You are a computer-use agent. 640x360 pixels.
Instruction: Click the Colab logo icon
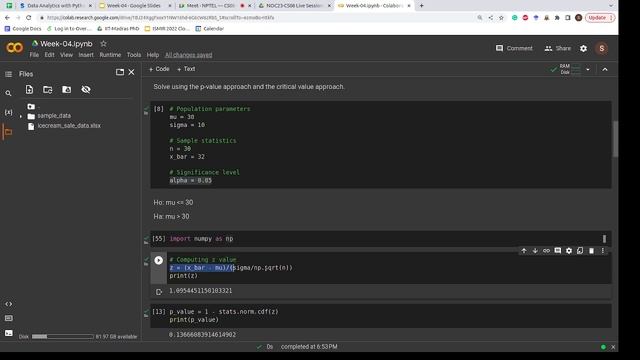tap(15, 48)
